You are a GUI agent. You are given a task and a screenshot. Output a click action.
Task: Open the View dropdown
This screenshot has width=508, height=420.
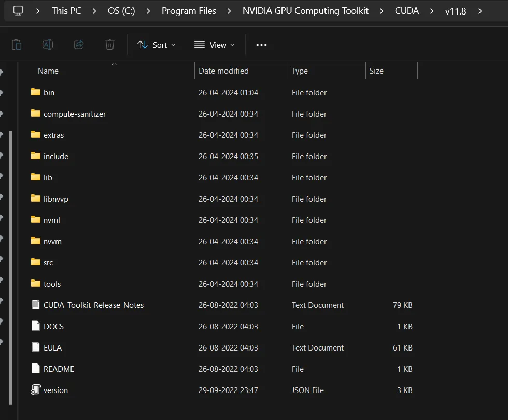[x=214, y=45]
